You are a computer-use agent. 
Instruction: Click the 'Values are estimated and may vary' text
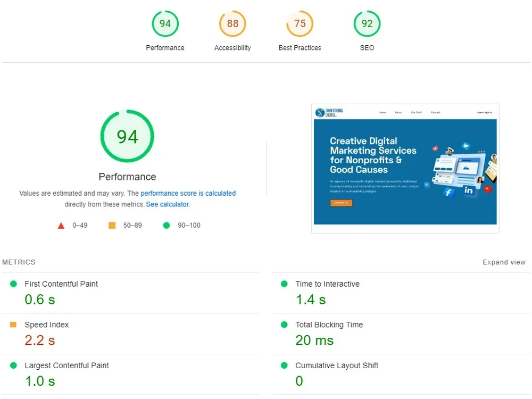pos(72,193)
